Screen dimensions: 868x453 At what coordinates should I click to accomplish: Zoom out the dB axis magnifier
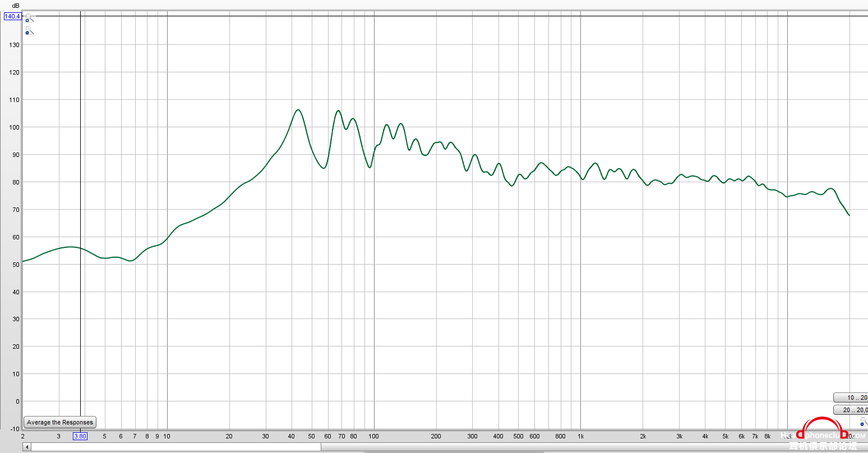(29, 31)
